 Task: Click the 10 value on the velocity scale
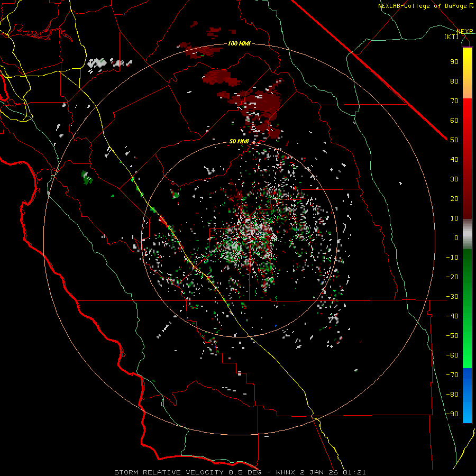pyautogui.click(x=454, y=218)
